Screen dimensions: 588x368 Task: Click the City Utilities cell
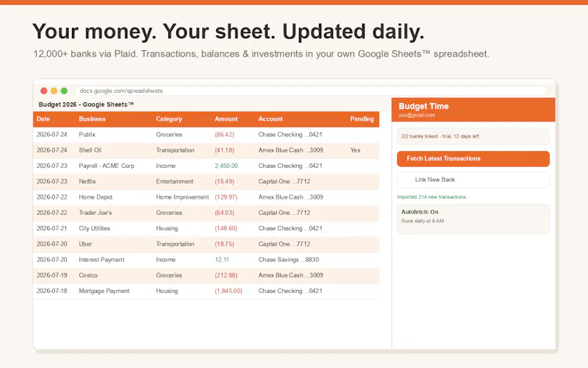tap(95, 228)
